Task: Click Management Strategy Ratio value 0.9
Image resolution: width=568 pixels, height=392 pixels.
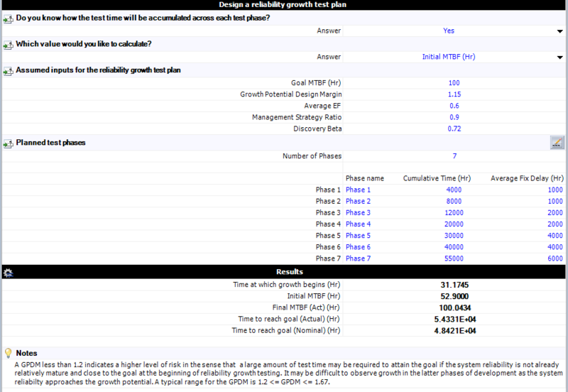Action: click(454, 117)
